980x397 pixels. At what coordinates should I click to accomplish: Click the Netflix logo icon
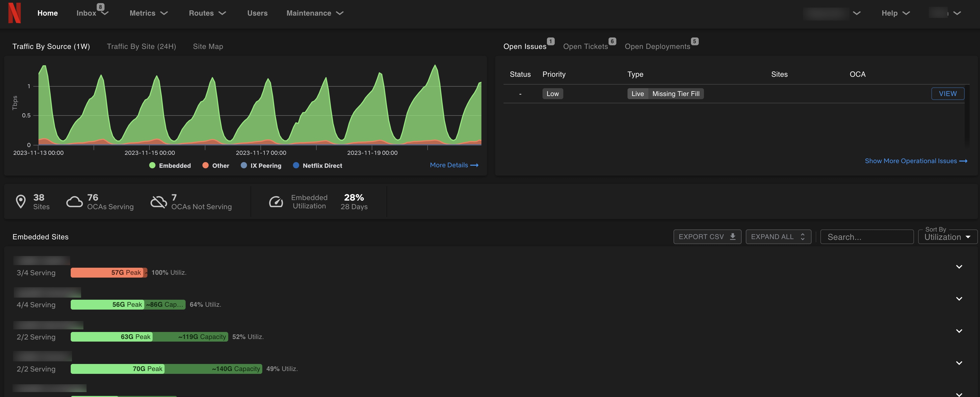(15, 13)
